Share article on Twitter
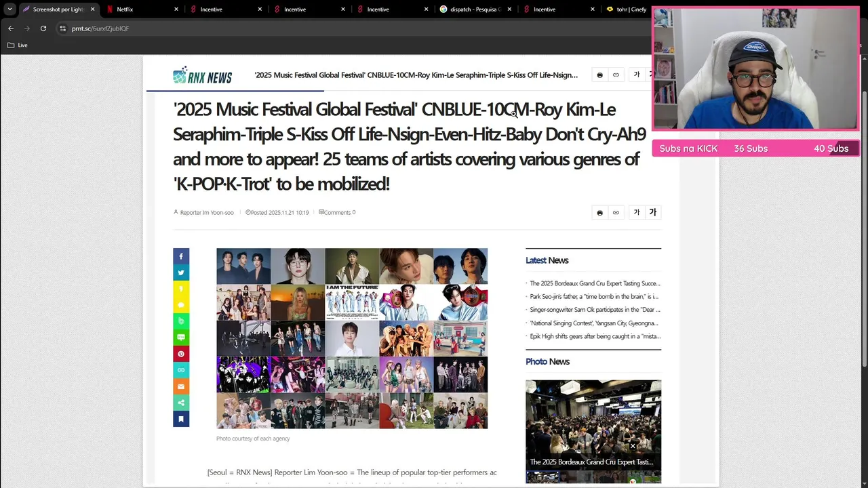Screen dimensions: 868x488 [x=181, y=272]
